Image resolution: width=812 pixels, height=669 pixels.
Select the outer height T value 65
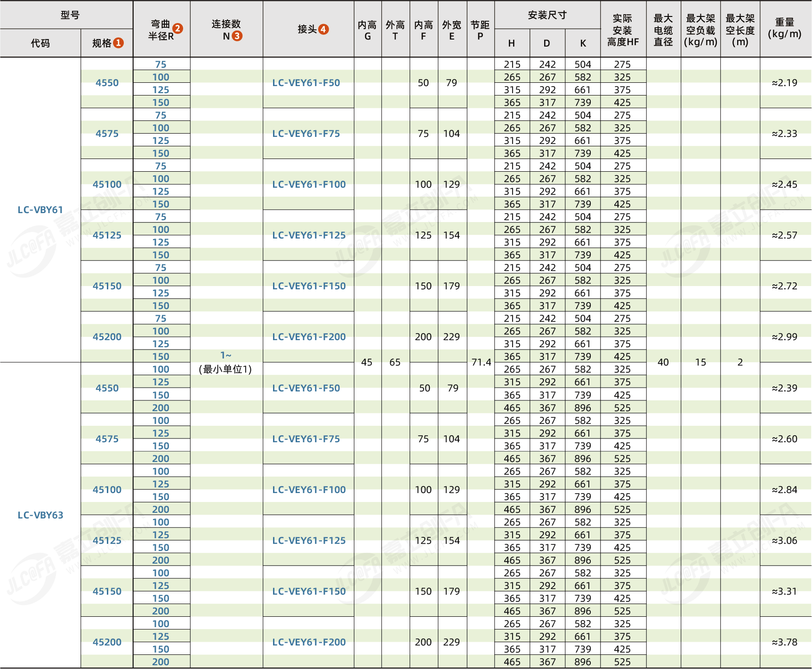[x=395, y=362]
